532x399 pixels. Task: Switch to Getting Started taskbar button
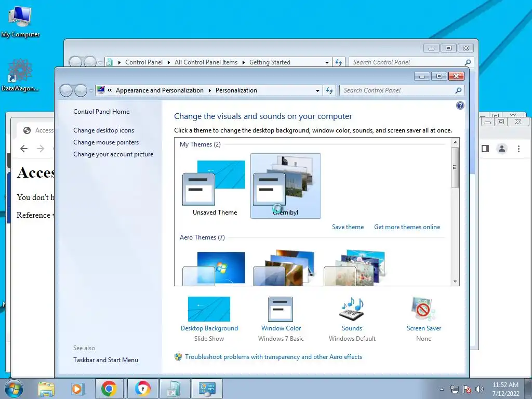coord(175,389)
